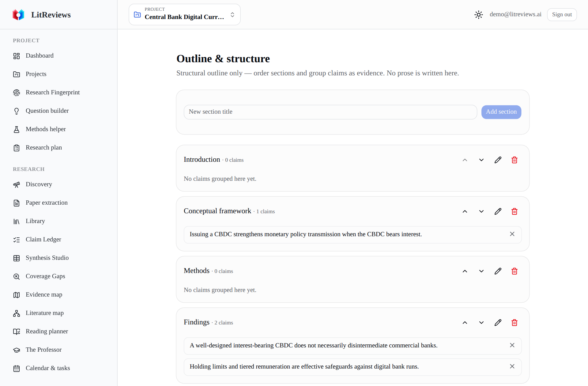Delete the Findings section trash icon
This screenshot has width=588, height=386.
[514, 323]
